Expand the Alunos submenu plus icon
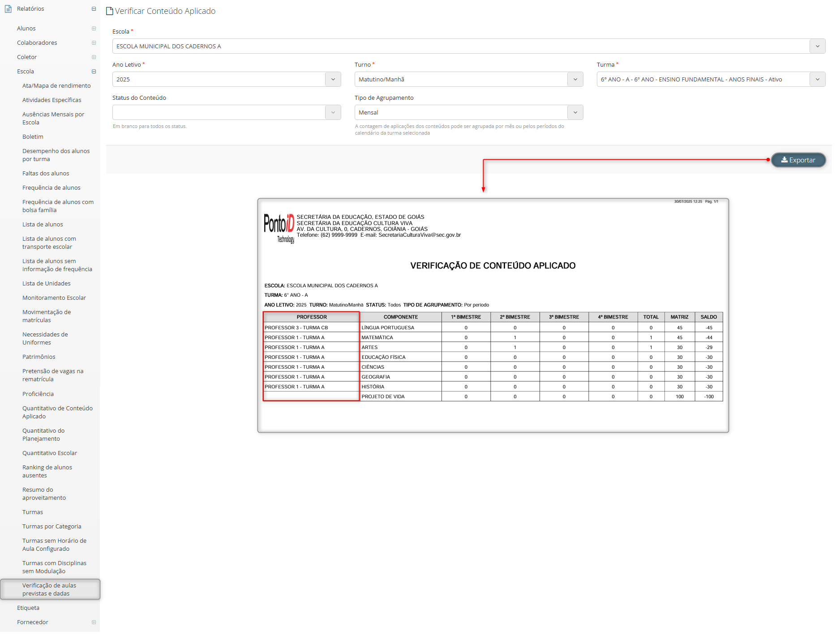The height and width of the screenshot is (634, 840). [x=94, y=29]
